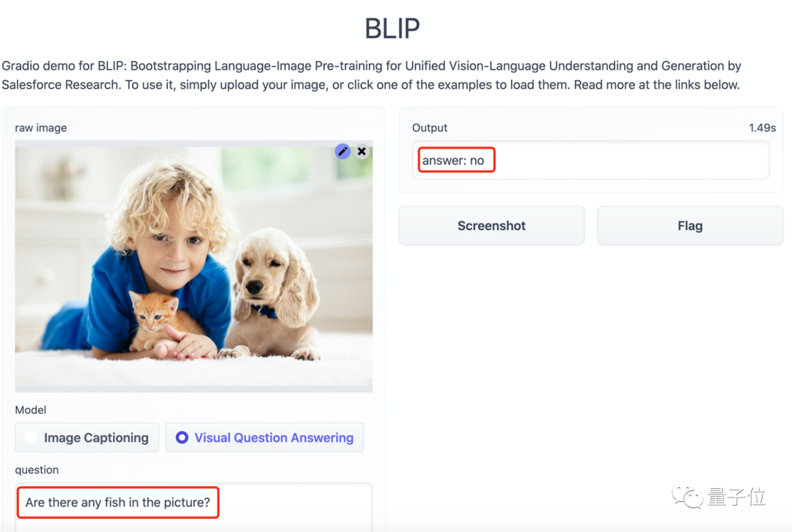This screenshot has height=532, width=792.
Task: Remove the uploaded image with the X icon
Action: pos(362,152)
